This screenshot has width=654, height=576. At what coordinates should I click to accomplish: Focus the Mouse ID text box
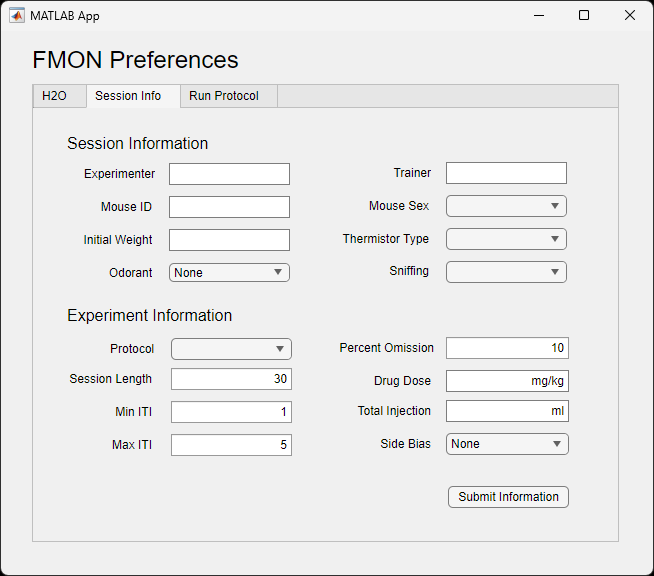click(229, 207)
